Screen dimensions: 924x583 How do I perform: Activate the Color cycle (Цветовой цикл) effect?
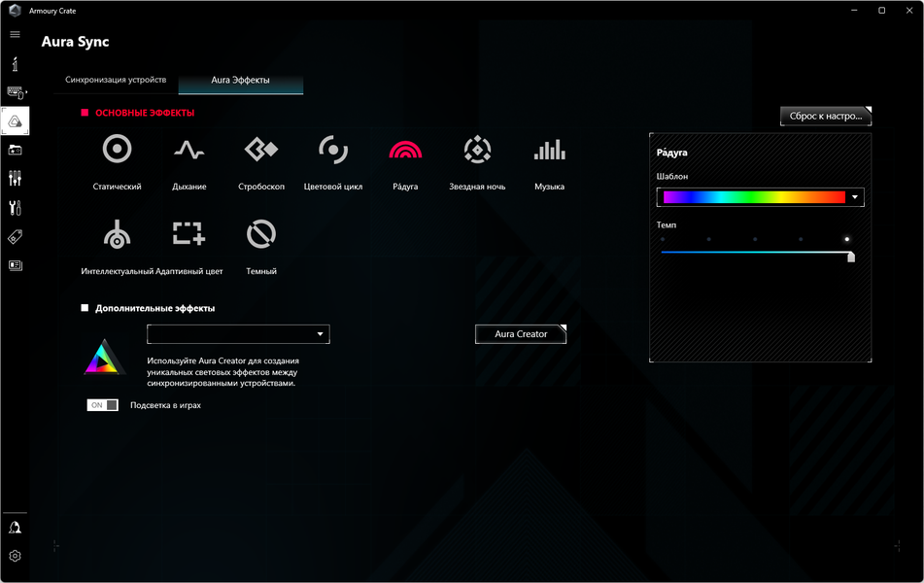click(x=333, y=150)
